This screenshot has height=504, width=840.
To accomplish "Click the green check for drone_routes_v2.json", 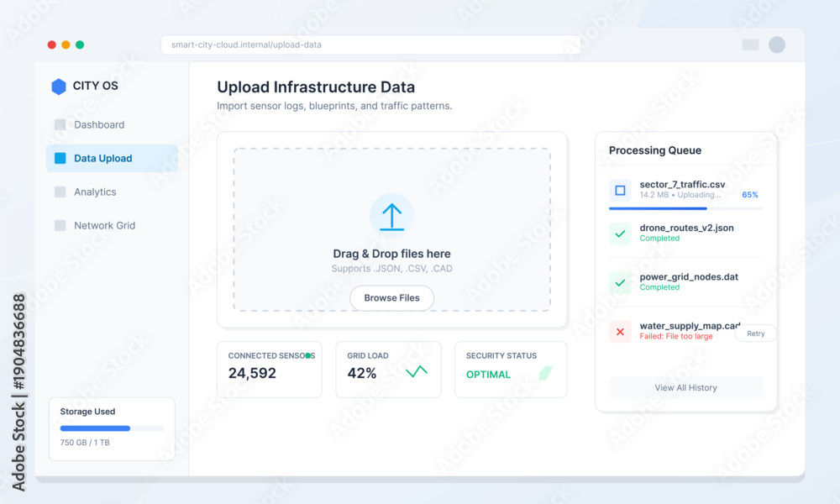I will coord(620,234).
